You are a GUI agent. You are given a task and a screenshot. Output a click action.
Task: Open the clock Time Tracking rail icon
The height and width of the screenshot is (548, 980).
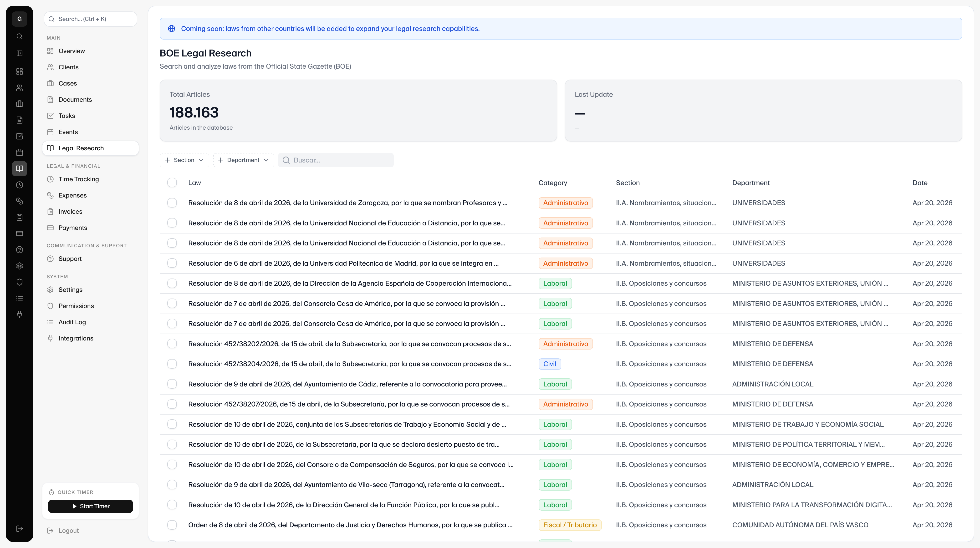(19, 185)
